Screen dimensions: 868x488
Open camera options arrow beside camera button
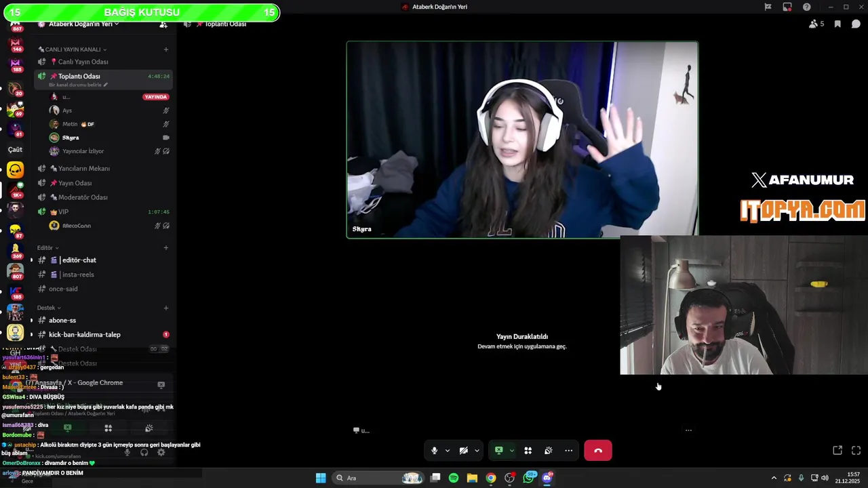pyautogui.click(x=477, y=451)
